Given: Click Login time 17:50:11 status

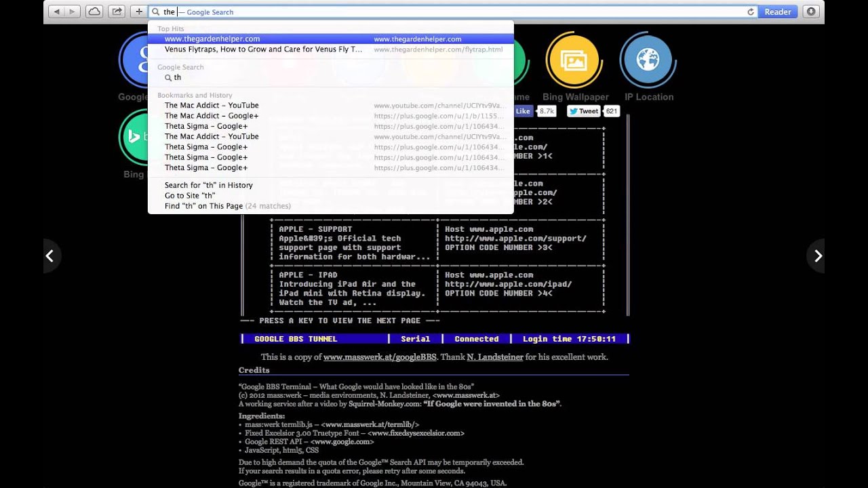Looking at the screenshot, I should 569,339.
